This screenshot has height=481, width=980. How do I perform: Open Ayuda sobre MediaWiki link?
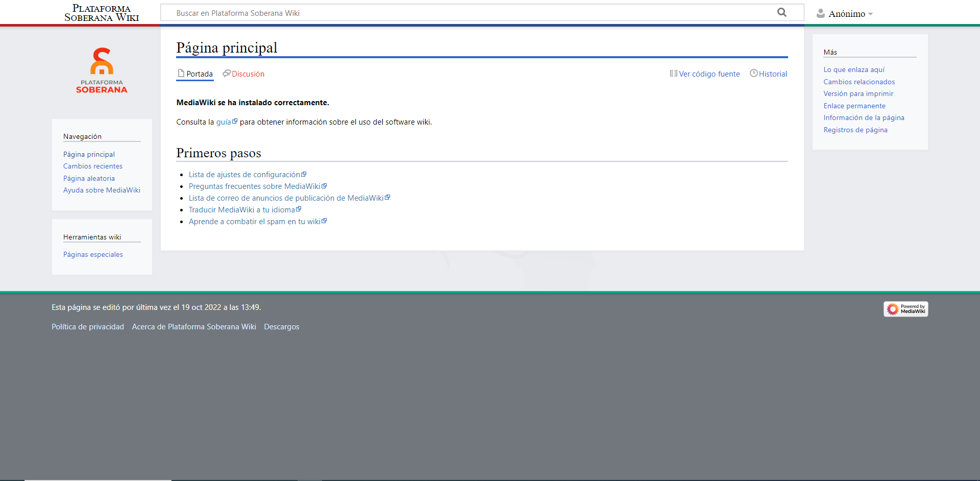pos(102,190)
